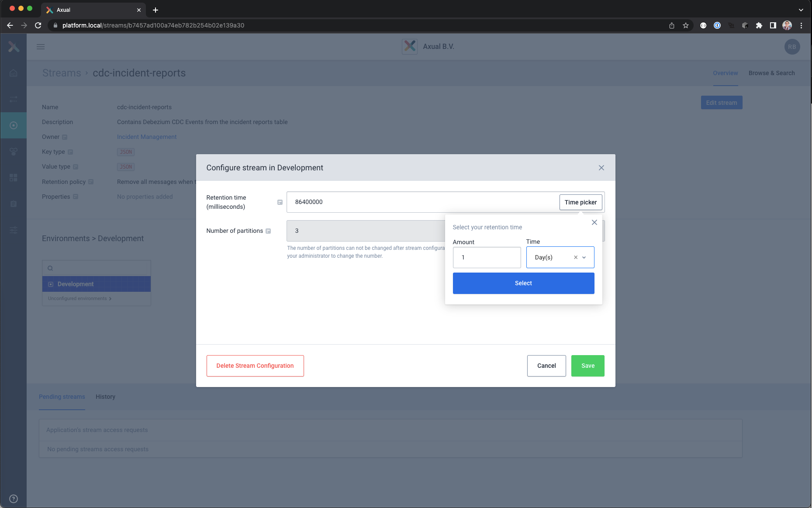
Task: Clear the Day(s) time unit selection
Action: [576, 257]
